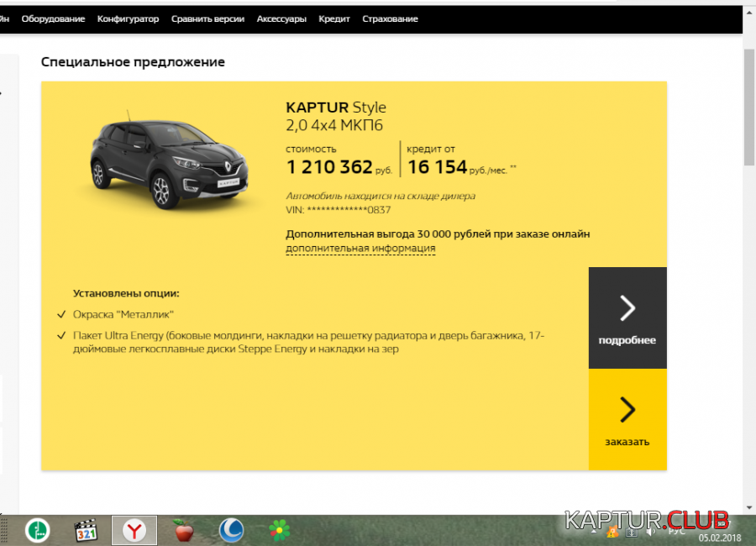Switch to Yandex Browser in the taskbar
Image resolution: width=756 pixels, height=546 pixels.
click(134, 531)
